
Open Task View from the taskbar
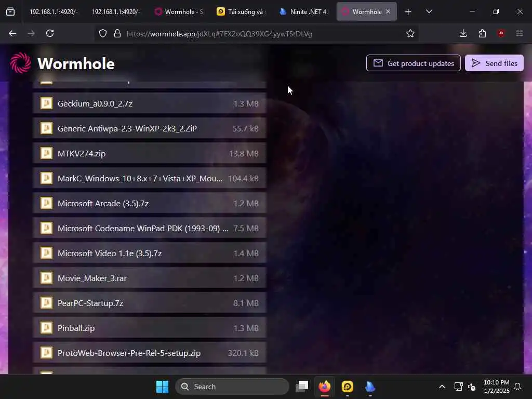[x=302, y=387]
